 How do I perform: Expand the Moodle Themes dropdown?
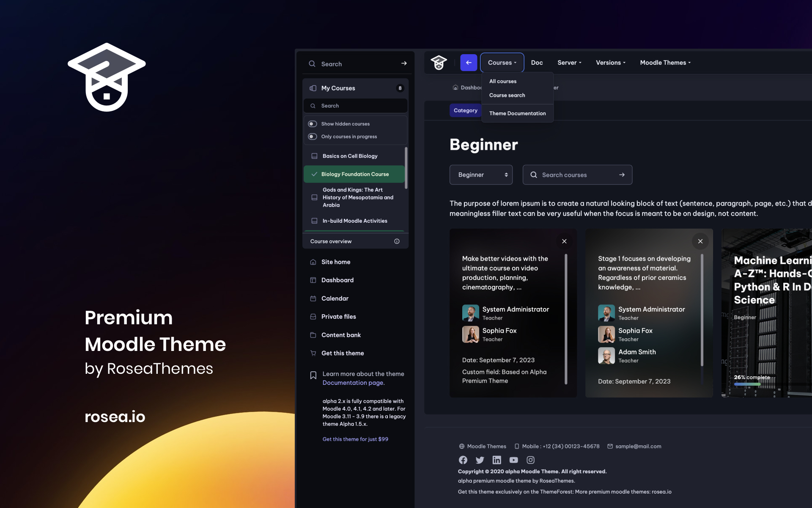click(665, 63)
